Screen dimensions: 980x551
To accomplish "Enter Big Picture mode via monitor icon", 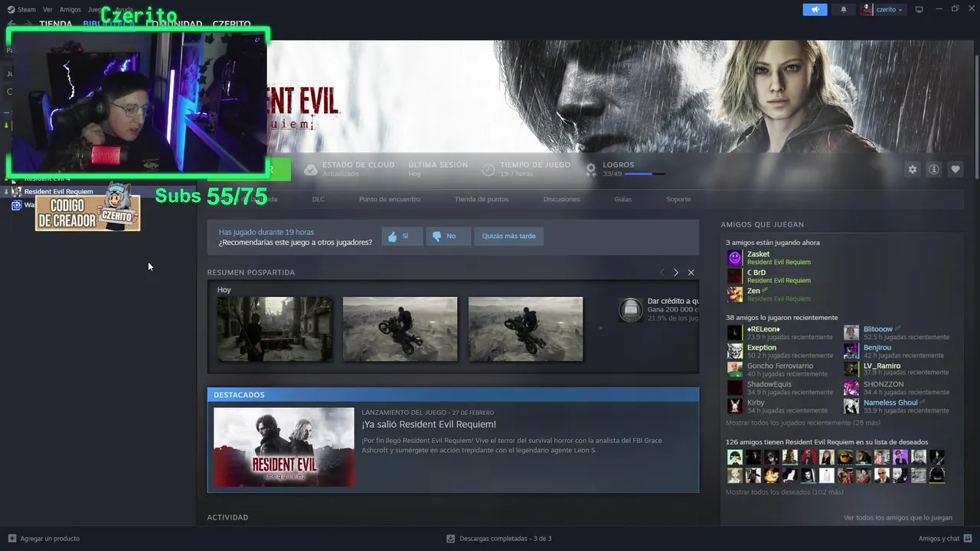I will [x=920, y=9].
